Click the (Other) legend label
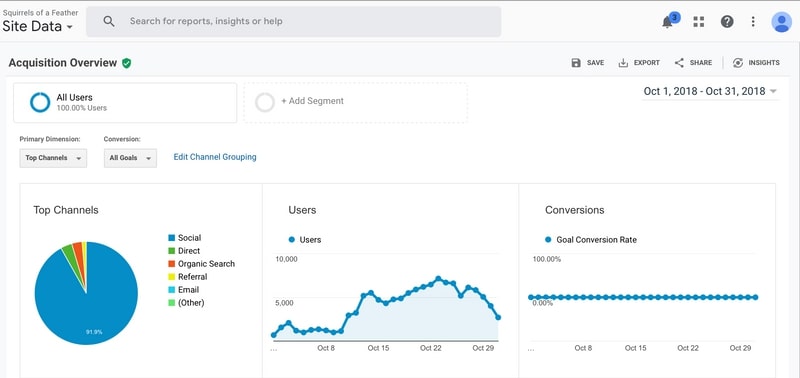Viewport: 800px width, 378px height. click(x=191, y=303)
